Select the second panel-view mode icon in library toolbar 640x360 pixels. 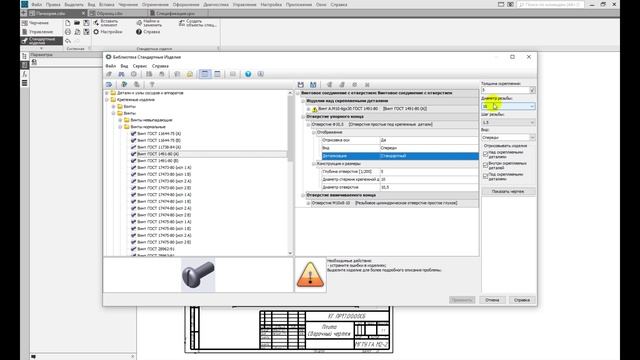pyautogui.click(x=217, y=74)
